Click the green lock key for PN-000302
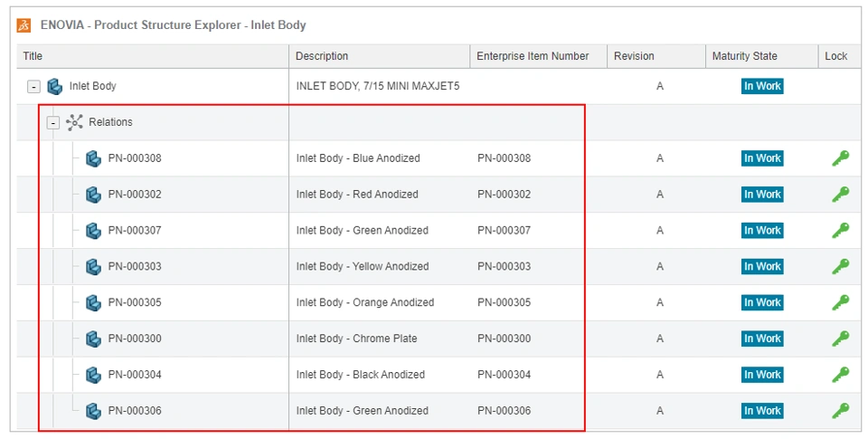This screenshot has width=868, height=439. [840, 195]
